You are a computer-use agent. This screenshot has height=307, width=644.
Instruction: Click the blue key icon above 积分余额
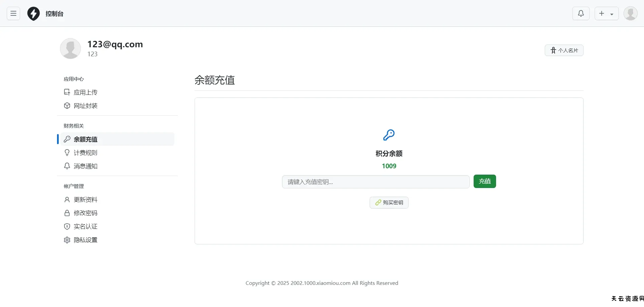click(x=389, y=135)
